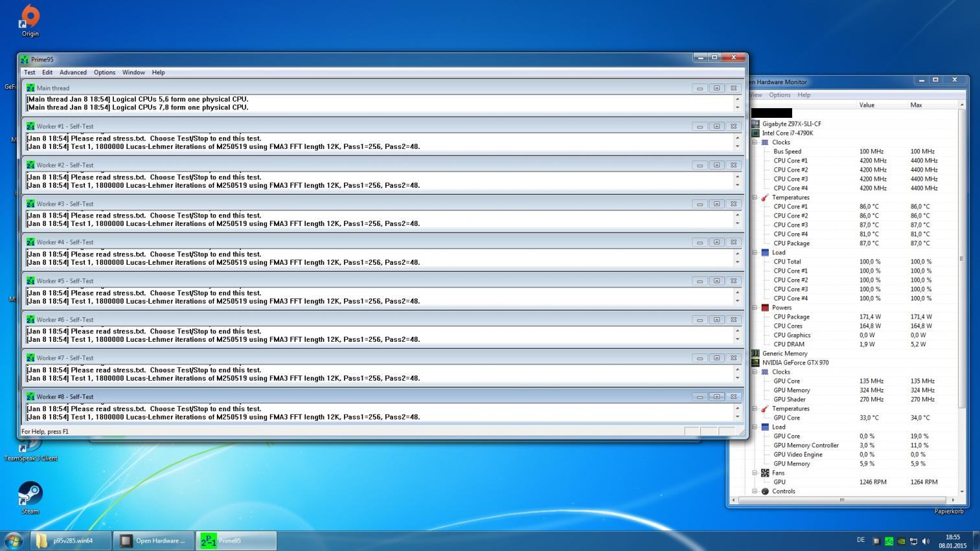Switch to p95v285.win64 folder taskbar button
The width and height of the screenshot is (980, 551).
coord(71,541)
